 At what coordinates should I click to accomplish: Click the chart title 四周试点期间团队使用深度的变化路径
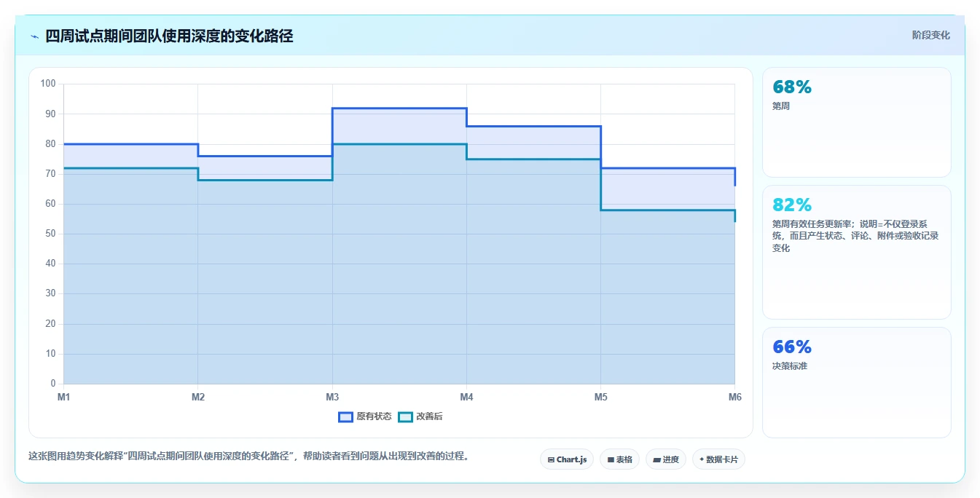(x=169, y=36)
